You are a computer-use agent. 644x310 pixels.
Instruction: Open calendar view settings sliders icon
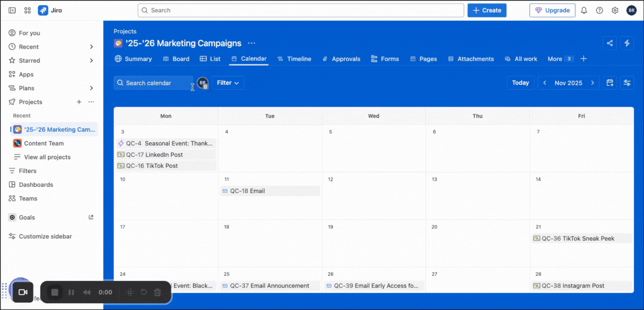coord(627,83)
